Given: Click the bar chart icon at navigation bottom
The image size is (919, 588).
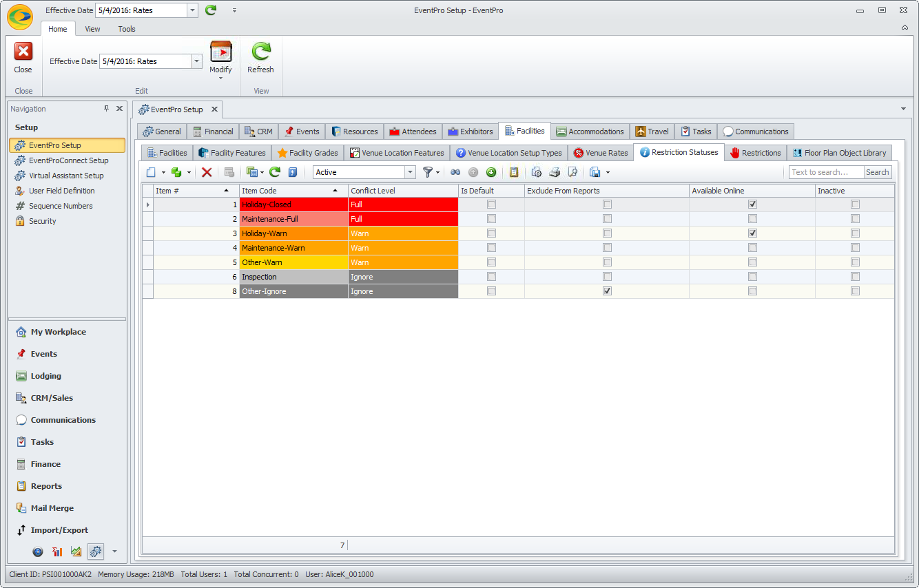Looking at the screenshot, I should [x=57, y=552].
